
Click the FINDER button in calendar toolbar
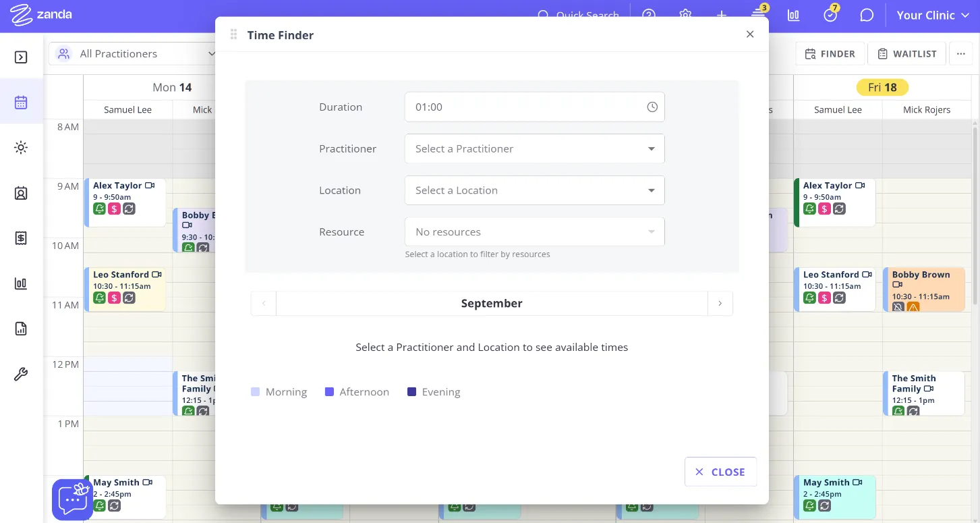(829, 54)
